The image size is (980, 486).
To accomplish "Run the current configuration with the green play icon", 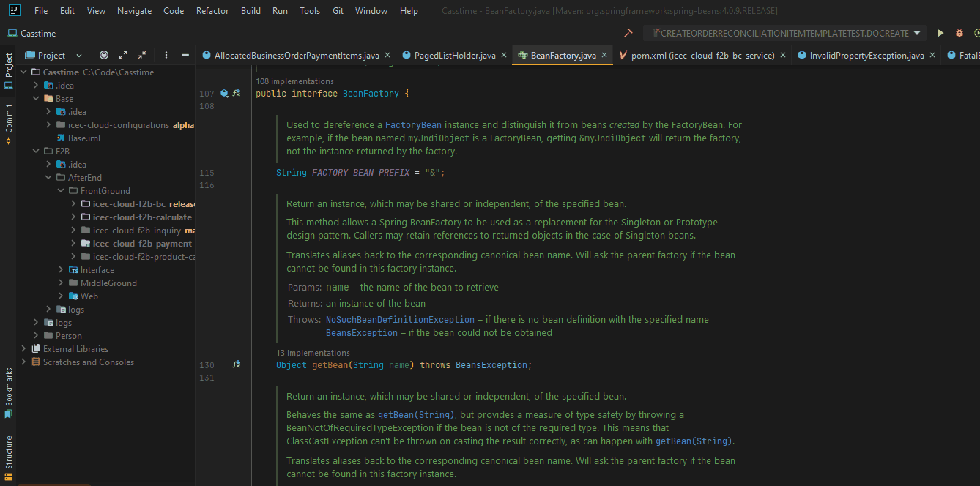I will pos(940,33).
